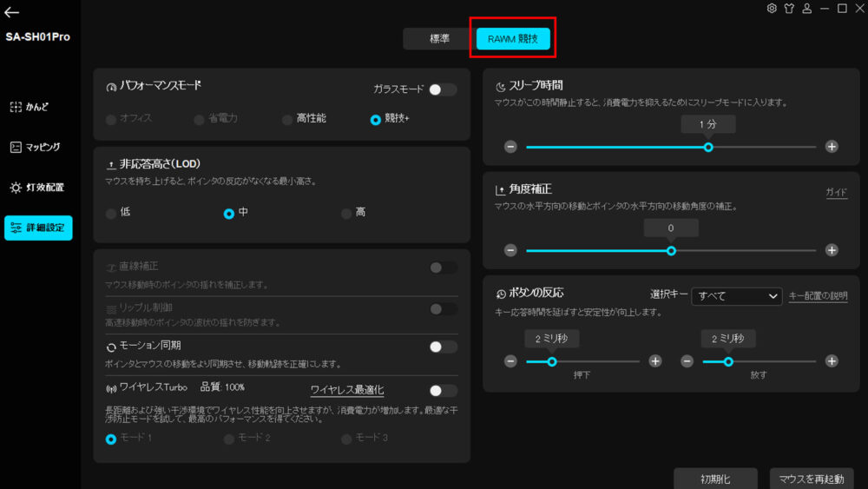
Task: Expand the 選択キー すべて dropdown
Action: (x=737, y=296)
